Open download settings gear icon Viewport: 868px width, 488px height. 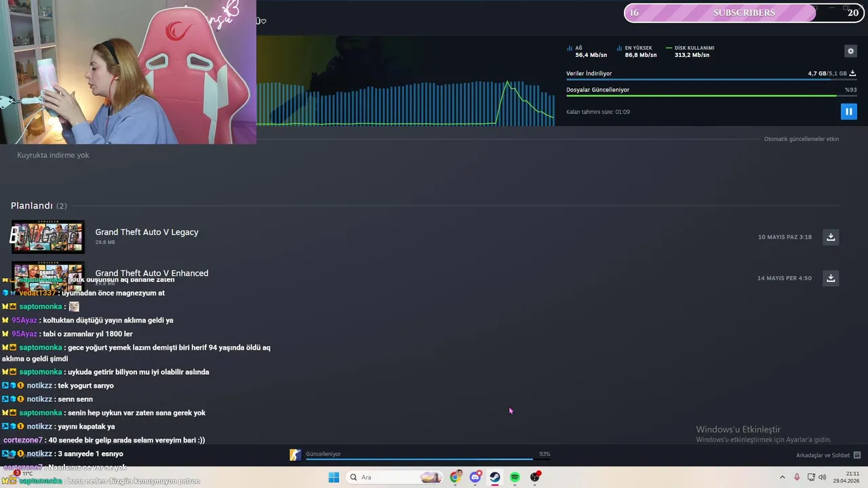[850, 51]
